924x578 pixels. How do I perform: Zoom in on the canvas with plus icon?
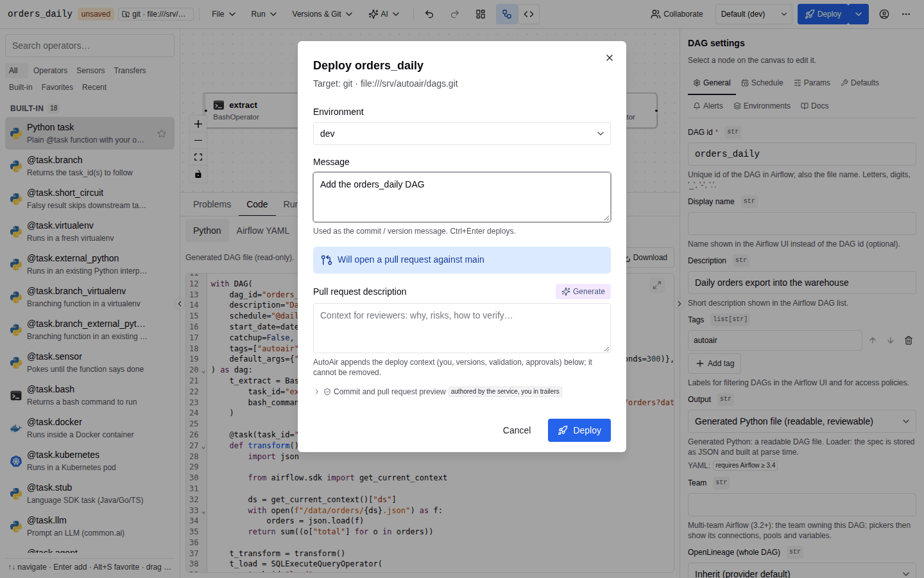pyautogui.click(x=198, y=124)
